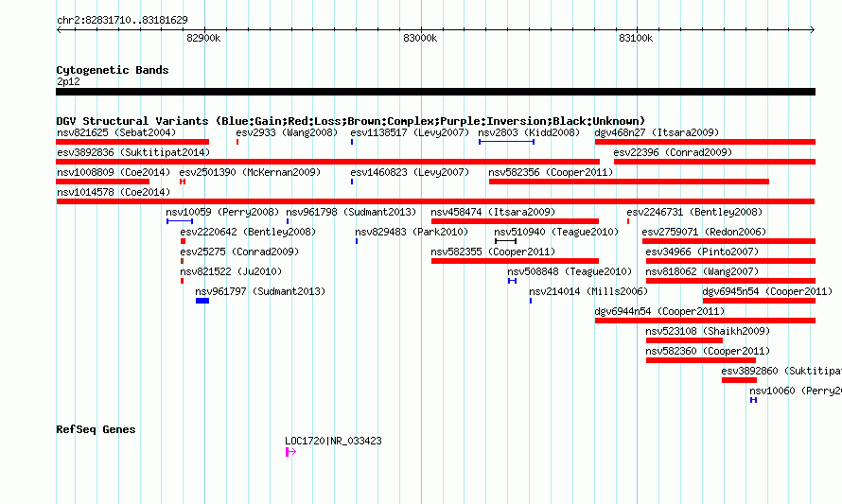Open nsv582360 (Cooper2011) label
842x504 pixels.
[708, 351]
